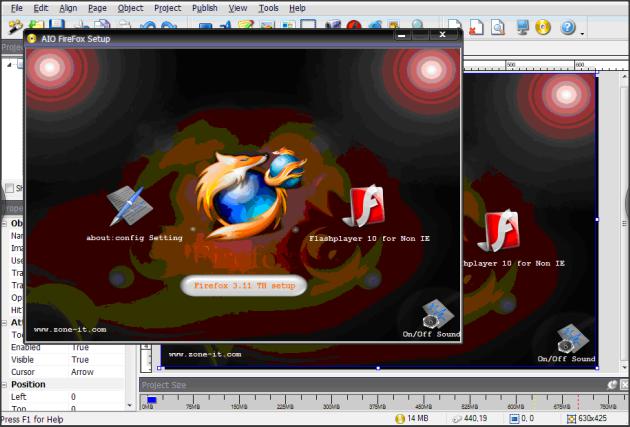The height and width of the screenshot is (427, 630).
Task: Click 'about:config Setting' label in preview
Action: coord(134,238)
